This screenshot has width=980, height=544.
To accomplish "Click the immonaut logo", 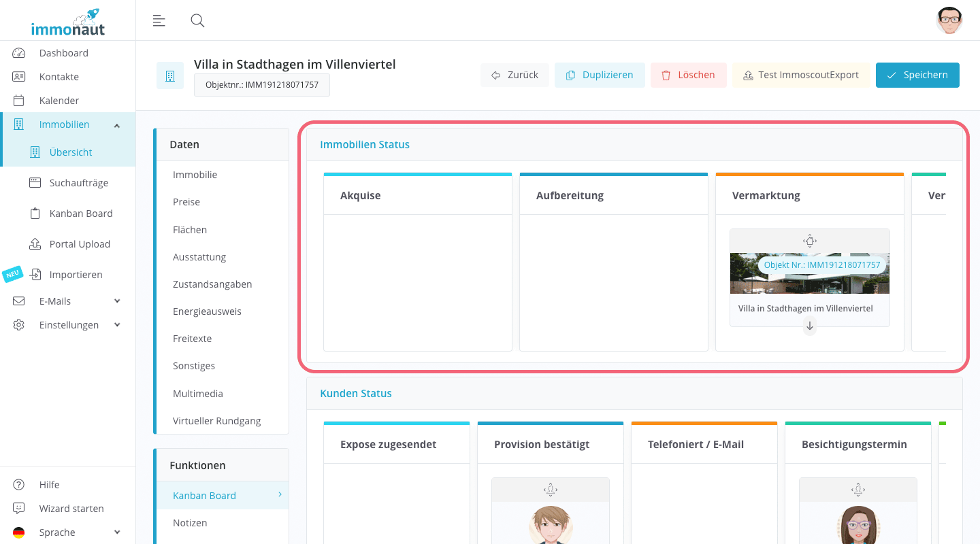I will [67, 21].
